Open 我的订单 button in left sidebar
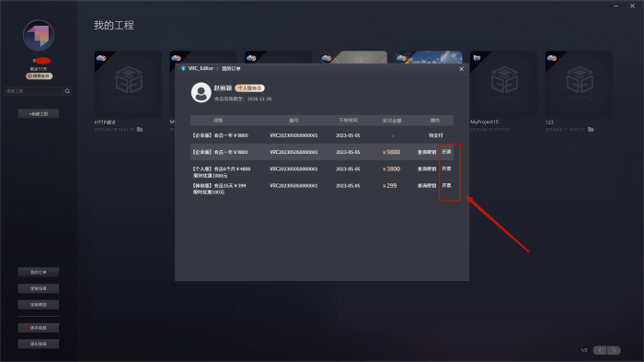Screen dimensions: 644x362 39,273
